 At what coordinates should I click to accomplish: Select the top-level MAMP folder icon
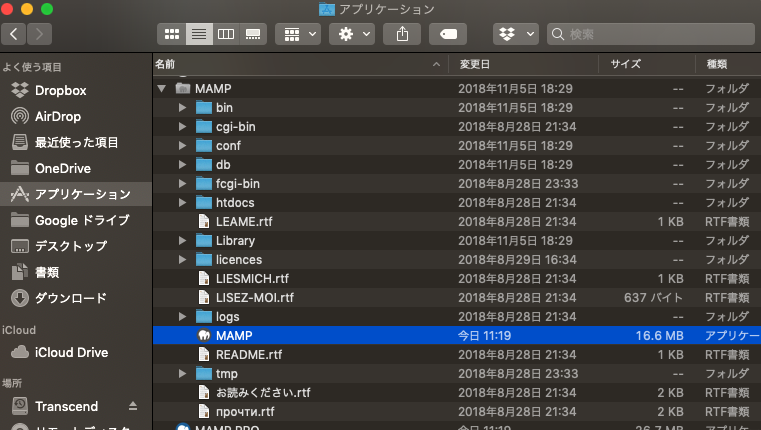click(183, 88)
